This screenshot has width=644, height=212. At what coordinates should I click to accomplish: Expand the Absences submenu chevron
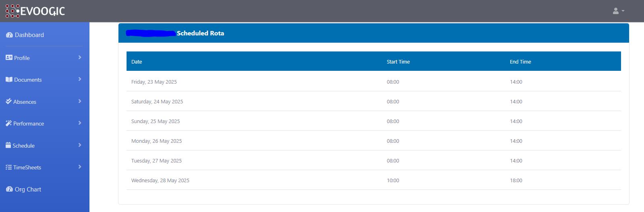click(80, 101)
